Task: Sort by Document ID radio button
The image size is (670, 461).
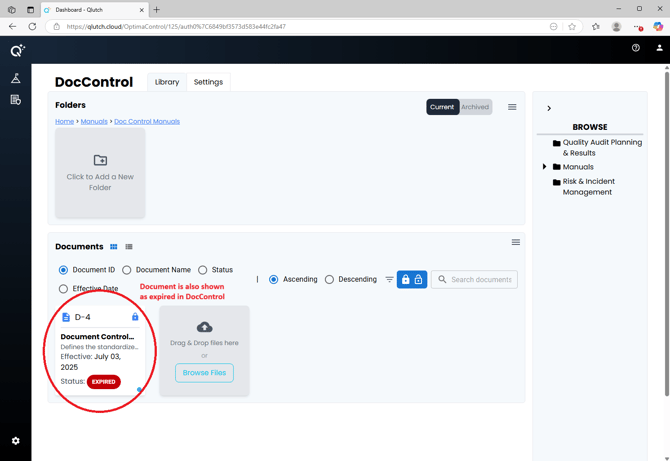Action: [x=63, y=270]
